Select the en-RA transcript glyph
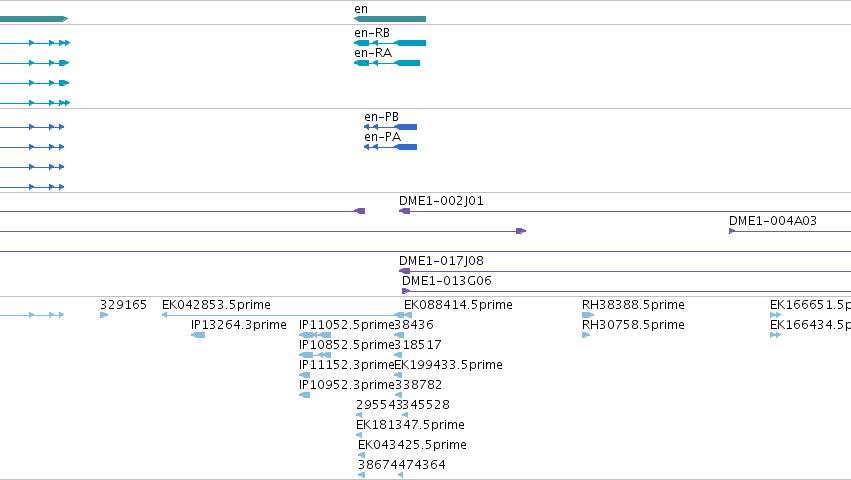851x480 pixels. (x=387, y=63)
